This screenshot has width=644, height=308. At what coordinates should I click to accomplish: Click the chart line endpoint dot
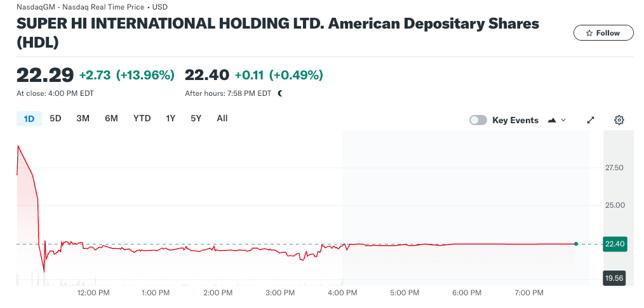click(576, 244)
